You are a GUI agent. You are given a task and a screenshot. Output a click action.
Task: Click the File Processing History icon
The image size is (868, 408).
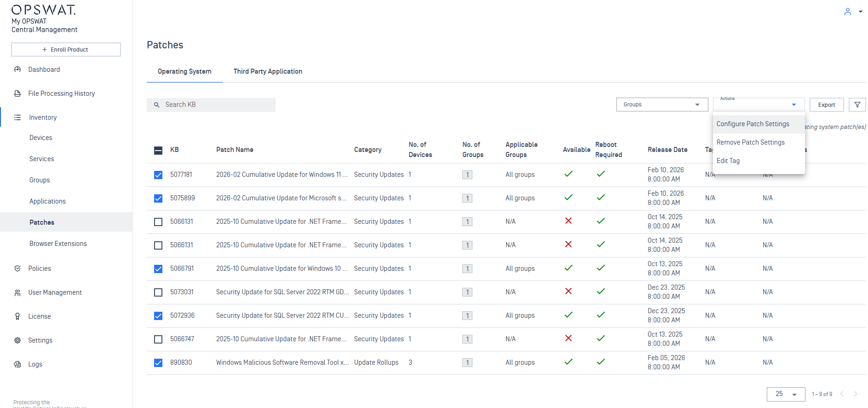tap(17, 93)
